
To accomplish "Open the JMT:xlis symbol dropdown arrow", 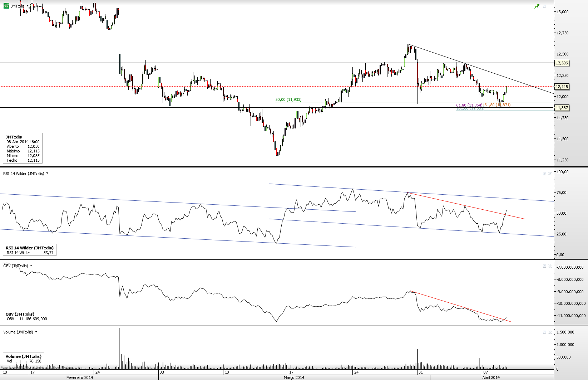I will [x=28, y=6].
